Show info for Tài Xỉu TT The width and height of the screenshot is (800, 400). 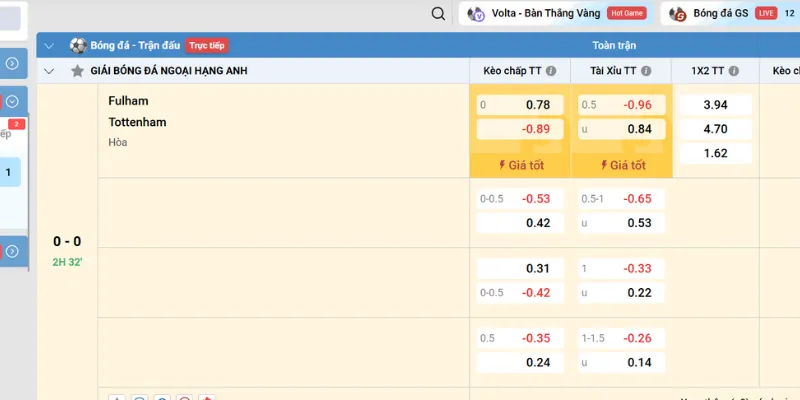pos(646,71)
